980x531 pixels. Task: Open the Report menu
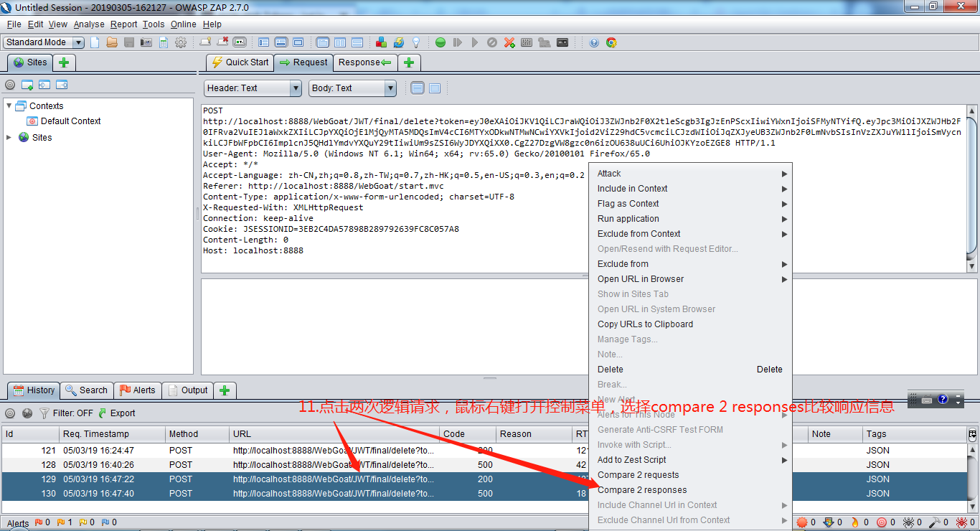tap(123, 24)
